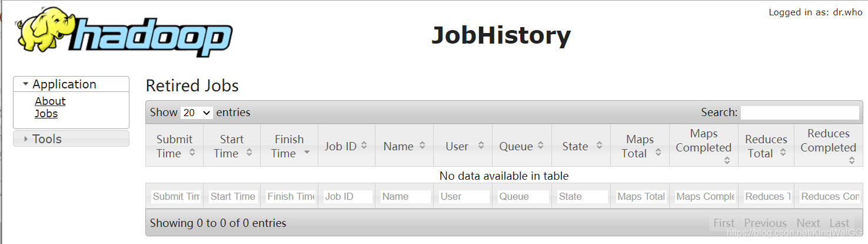Sort by Reduces Total column arrows

tap(783, 153)
